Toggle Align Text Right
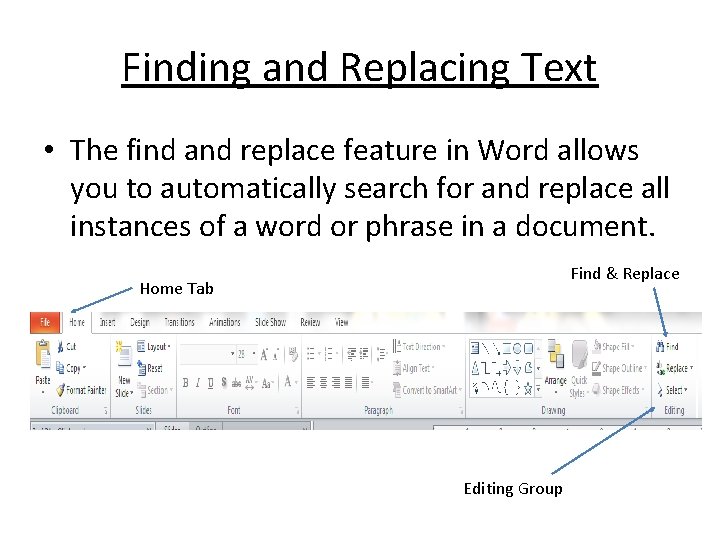Screen dimensions: 720x540 (x=336, y=382)
